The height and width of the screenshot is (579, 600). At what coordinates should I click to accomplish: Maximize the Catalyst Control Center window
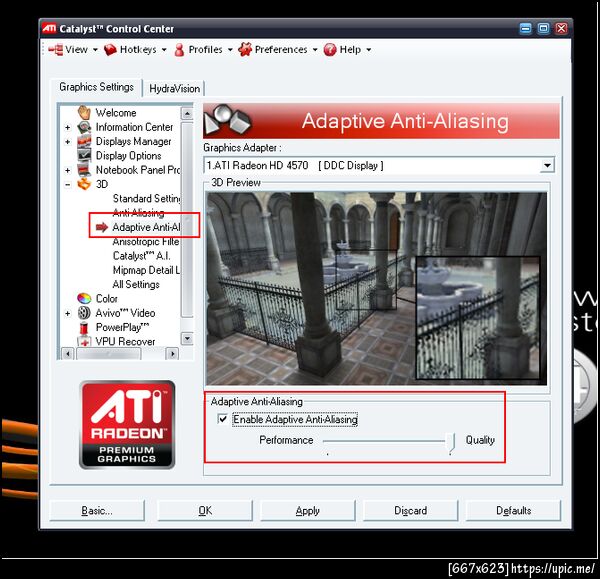tap(543, 28)
